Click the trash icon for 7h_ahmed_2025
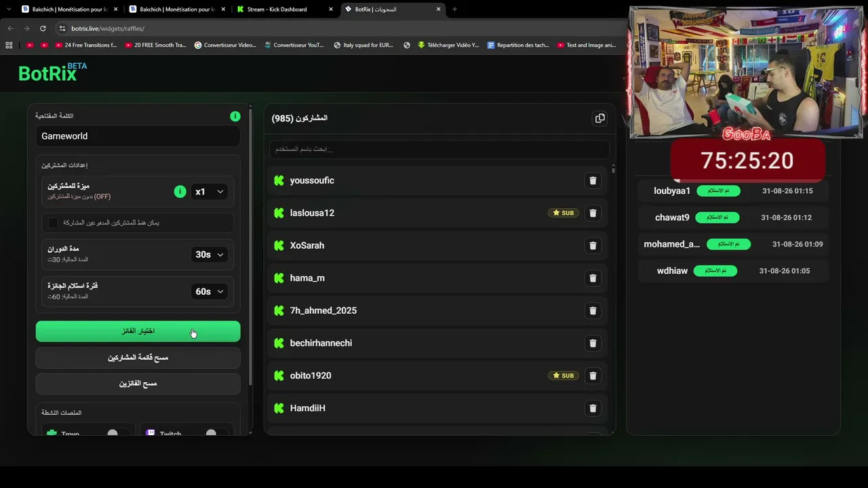 pyautogui.click(x=593, y=311)
